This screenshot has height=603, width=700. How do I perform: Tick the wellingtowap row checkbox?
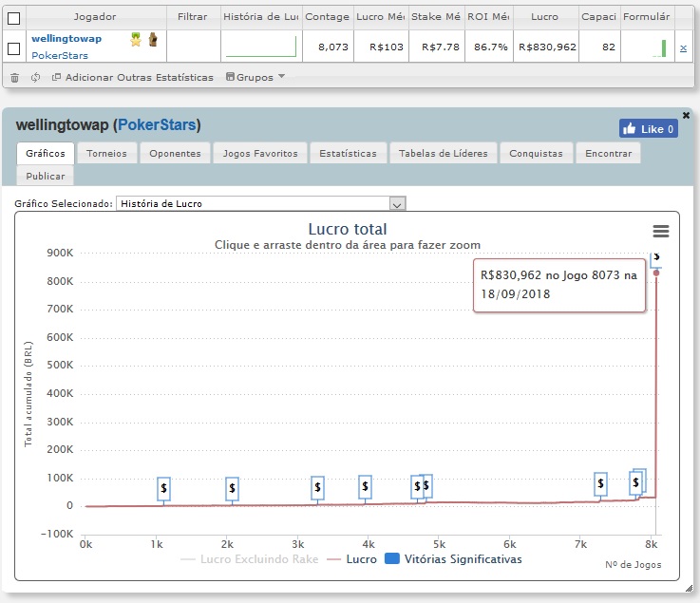tap(14, 48)
